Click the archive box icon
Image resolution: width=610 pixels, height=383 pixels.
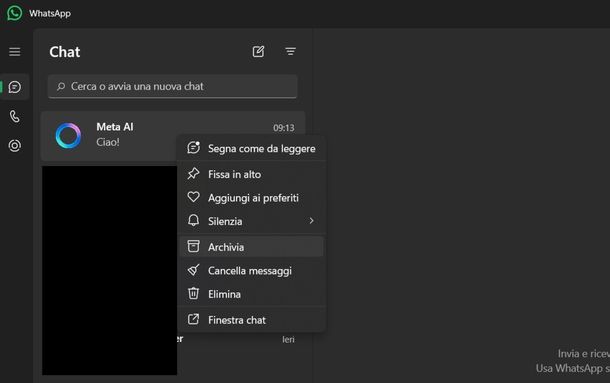coord(193,246)
